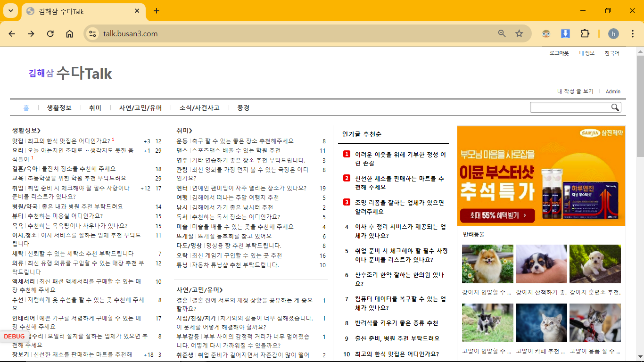Viewport: 644px width, 362px height.
Task: Open post 뜨개질 동호회를 찾고 있어요
Action: click(235, 236)
